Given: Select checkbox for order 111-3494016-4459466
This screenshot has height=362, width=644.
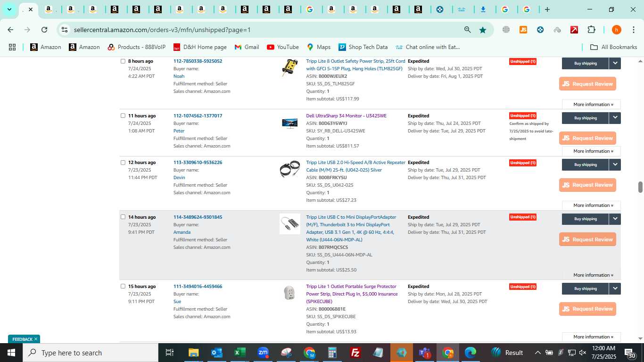Looking at the screenshot, I should (x=123, y=286).
